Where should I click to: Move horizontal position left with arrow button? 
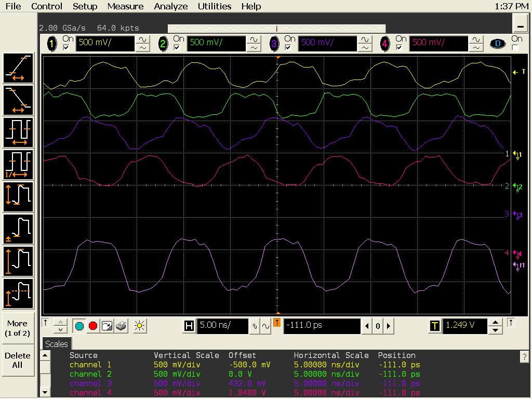tap(367, 326)
